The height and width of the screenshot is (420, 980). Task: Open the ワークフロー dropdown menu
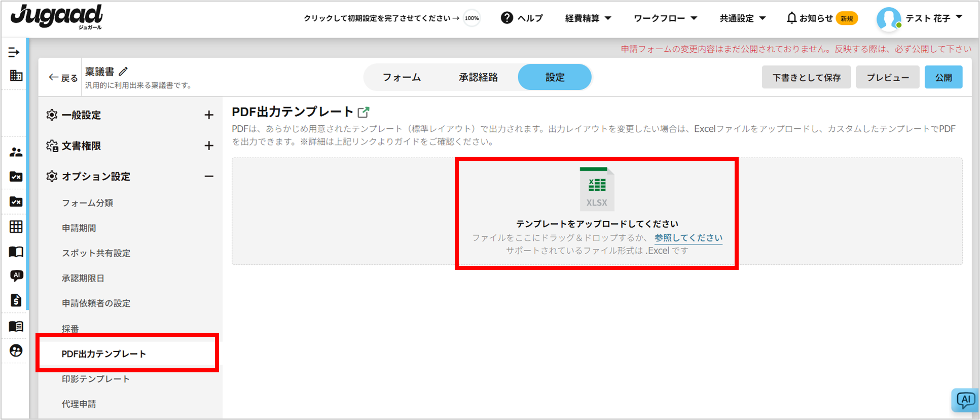(665, 18)
